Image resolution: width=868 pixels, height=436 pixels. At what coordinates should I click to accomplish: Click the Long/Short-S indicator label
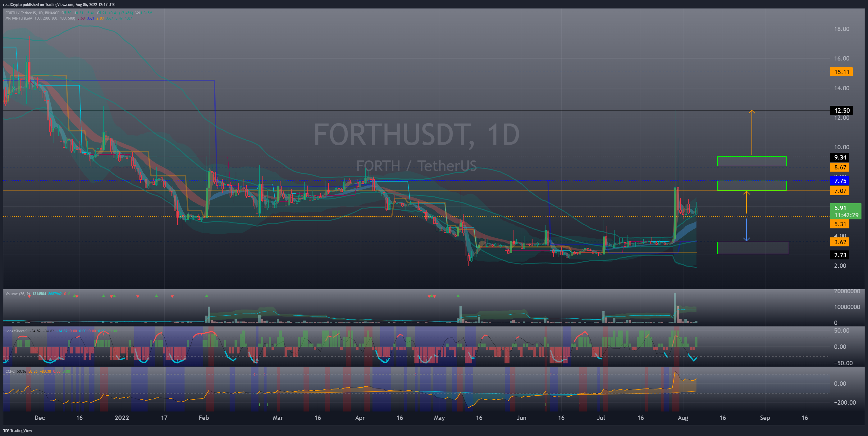click(x=16, y=331)
